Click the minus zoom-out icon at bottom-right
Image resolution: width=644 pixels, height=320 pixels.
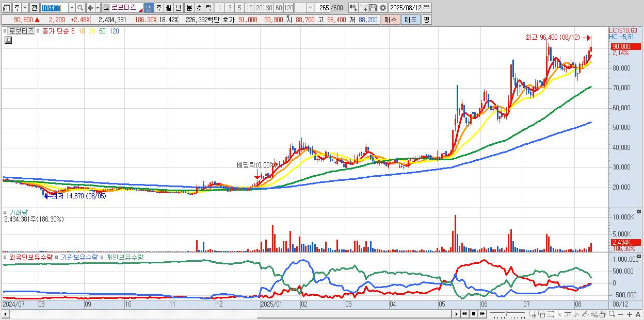click(x=620, y=314)
